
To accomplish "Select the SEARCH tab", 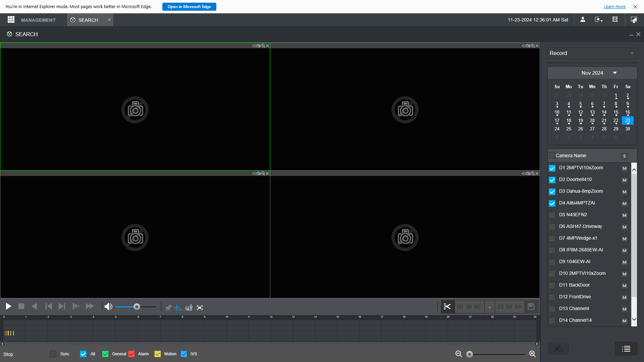I will pos(88,20).
